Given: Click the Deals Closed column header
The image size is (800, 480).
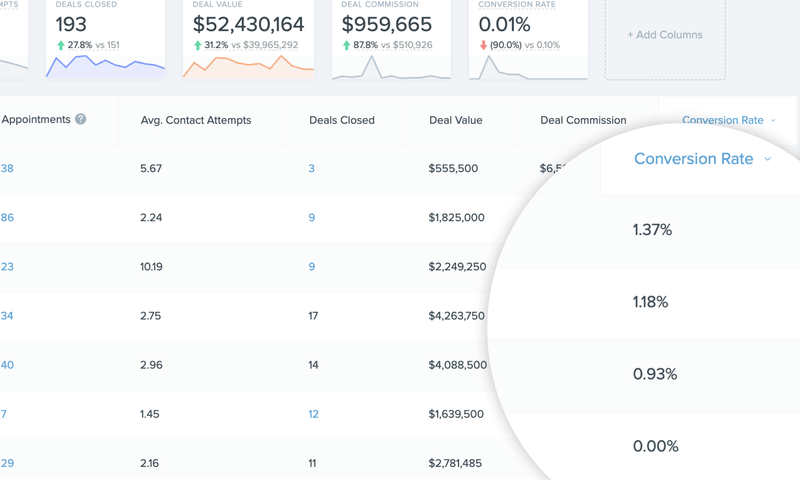Looking at the screenshot, I should [342, 120].
